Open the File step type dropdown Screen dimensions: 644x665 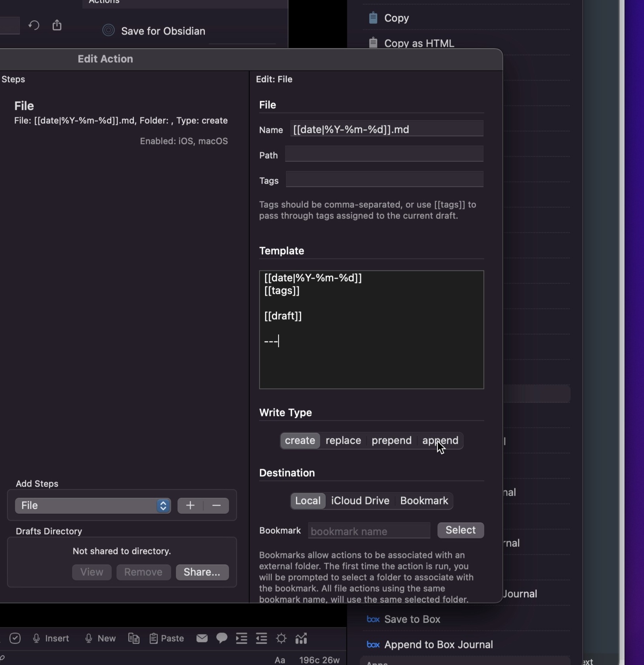93,506
